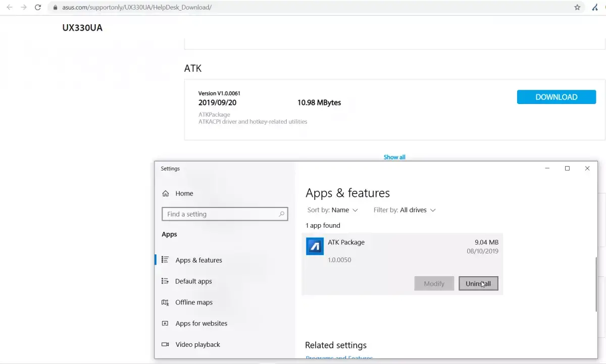The height and width of the screenshot is (364, 606).
Task: Click the ATK Package app icon
Action: click(315, 246)
